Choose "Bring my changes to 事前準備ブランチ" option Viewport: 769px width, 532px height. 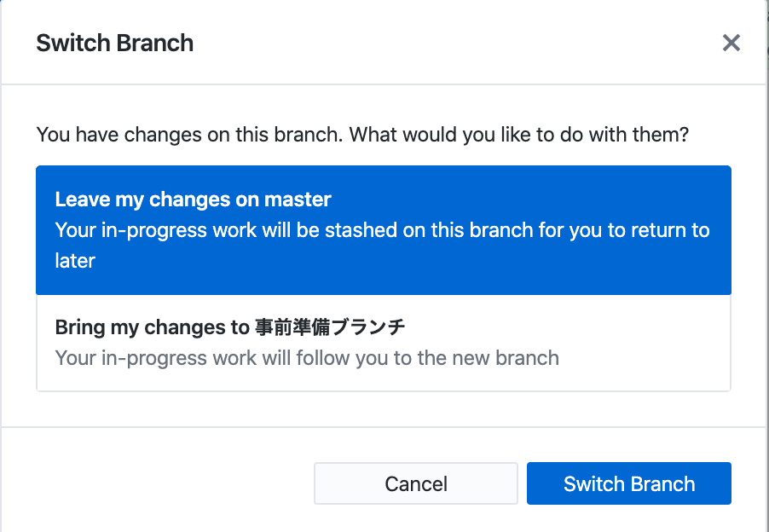[x=383, y=343]
